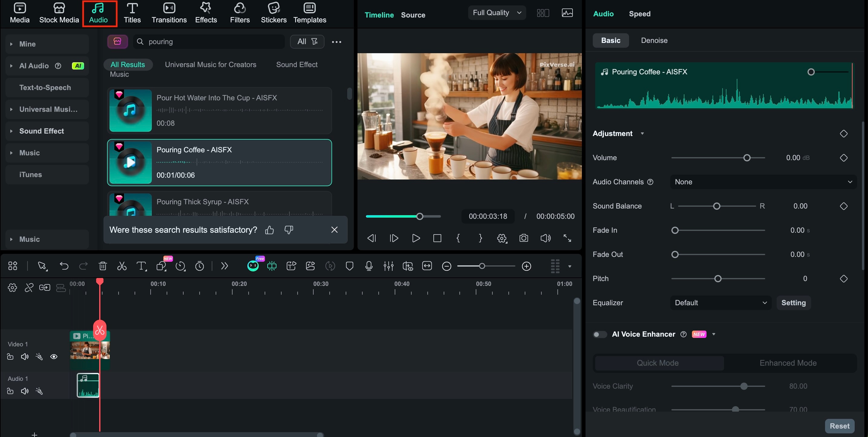Toggle the AI Voice Enhancer switch
The image size is (868, 437).
(x=599, y=334)
